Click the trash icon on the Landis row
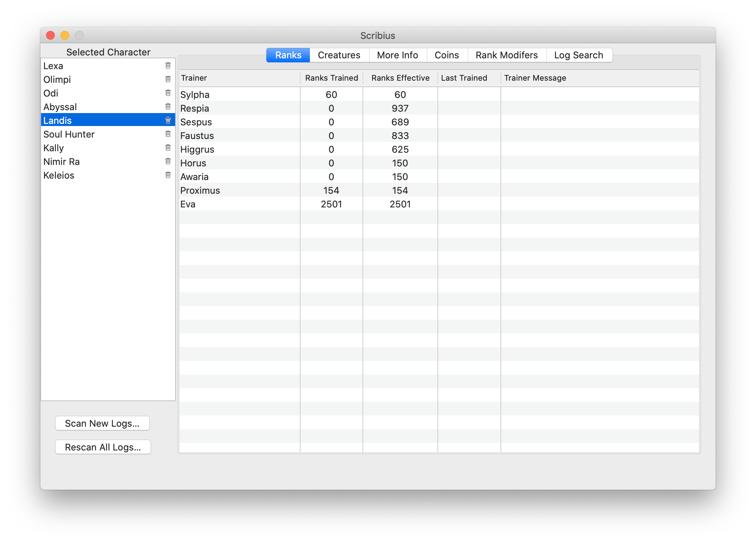 pyautogui.click(x=168, y=120)
